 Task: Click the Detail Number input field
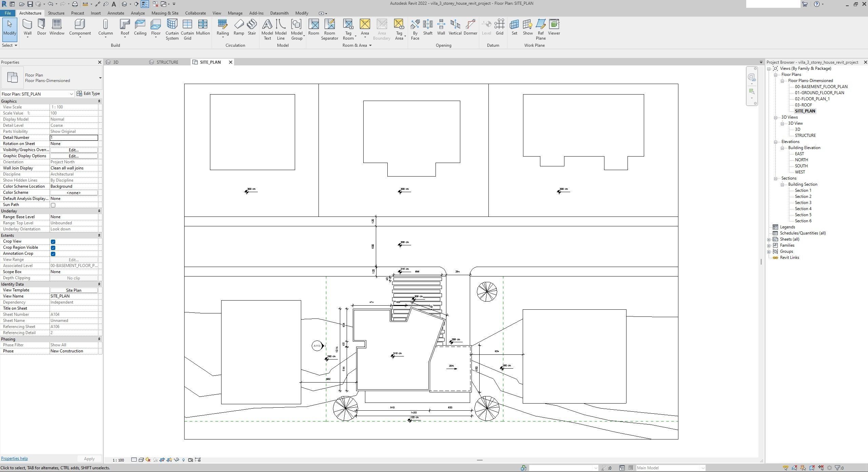pos(74,138)
